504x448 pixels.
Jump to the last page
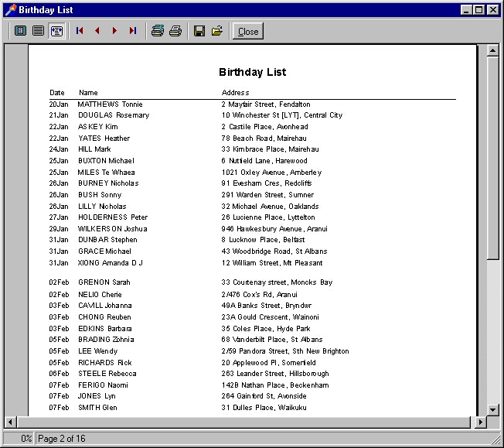point(133,31)
